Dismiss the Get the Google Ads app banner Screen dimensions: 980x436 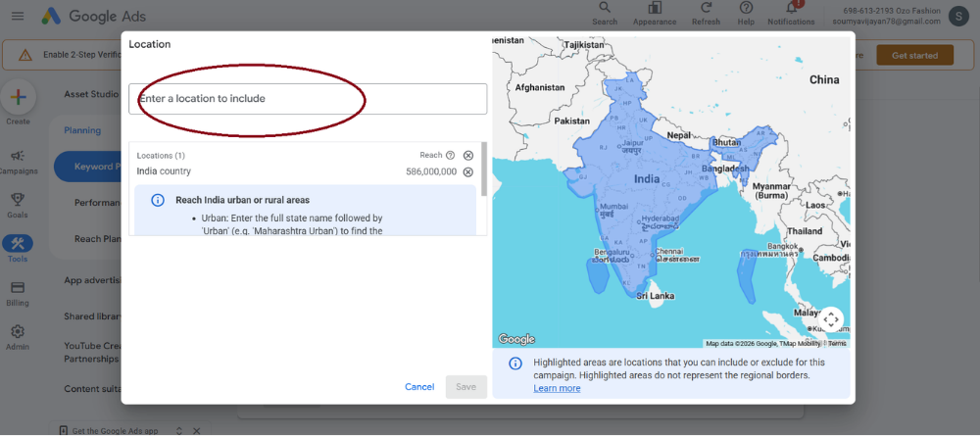click(196, 431)
